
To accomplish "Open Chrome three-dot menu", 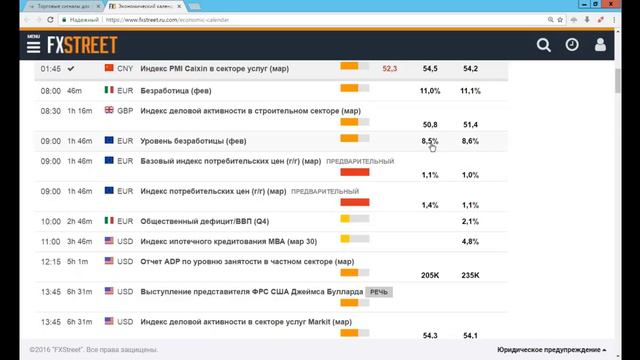I will [614, 20].
